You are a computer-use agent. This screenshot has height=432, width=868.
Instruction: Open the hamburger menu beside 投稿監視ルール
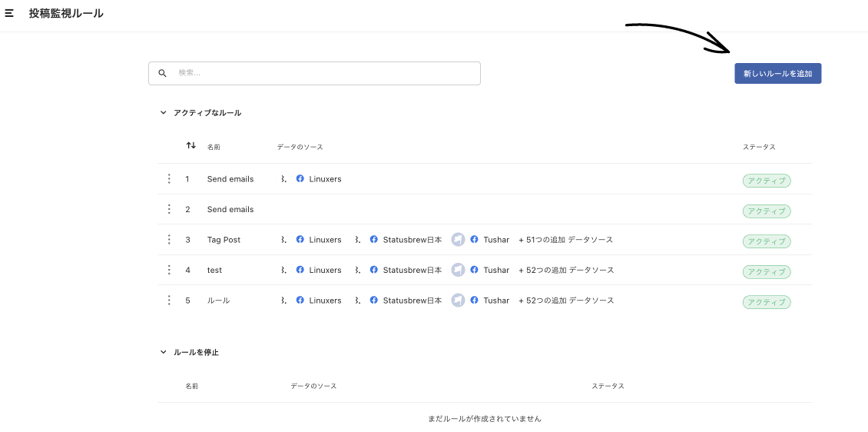(9, 13)
